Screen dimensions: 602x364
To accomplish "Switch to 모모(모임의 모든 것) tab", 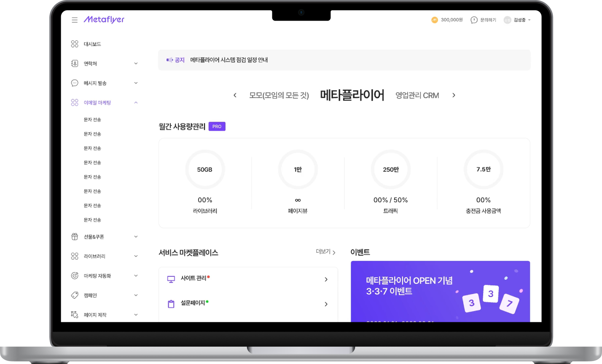I will pyautogui.click(x=279, y=96).
